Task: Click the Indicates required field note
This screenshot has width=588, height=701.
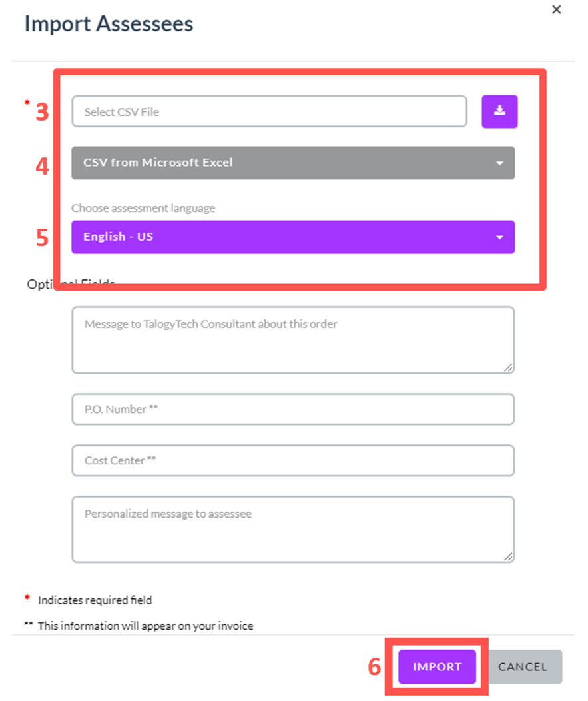Action: [95, 600]
